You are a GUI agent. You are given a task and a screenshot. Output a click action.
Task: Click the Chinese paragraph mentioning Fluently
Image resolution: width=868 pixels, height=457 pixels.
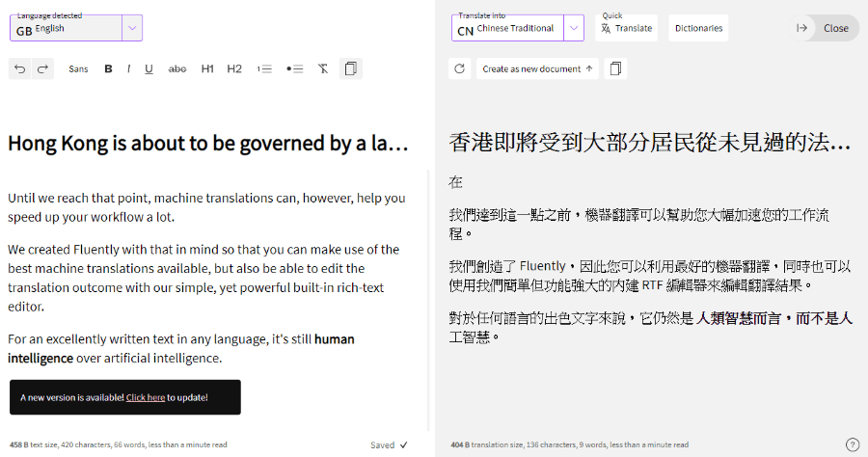point(650,276)
